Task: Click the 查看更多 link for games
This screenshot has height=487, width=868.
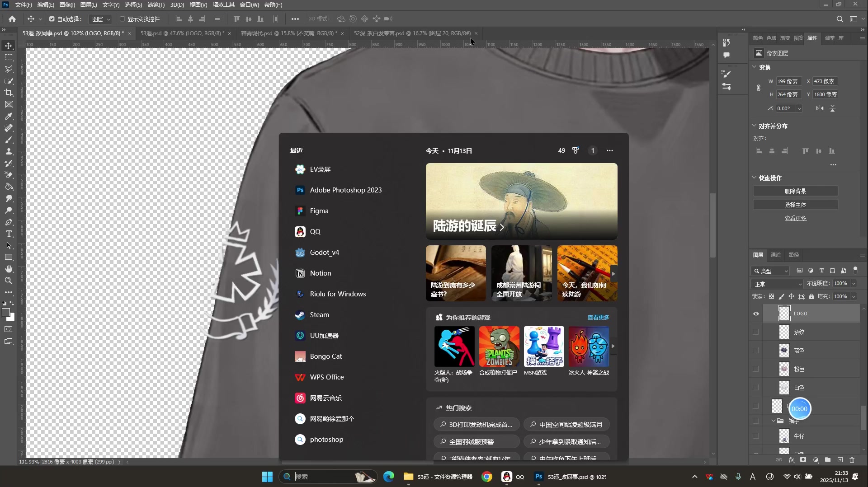Action: point(598,318)
